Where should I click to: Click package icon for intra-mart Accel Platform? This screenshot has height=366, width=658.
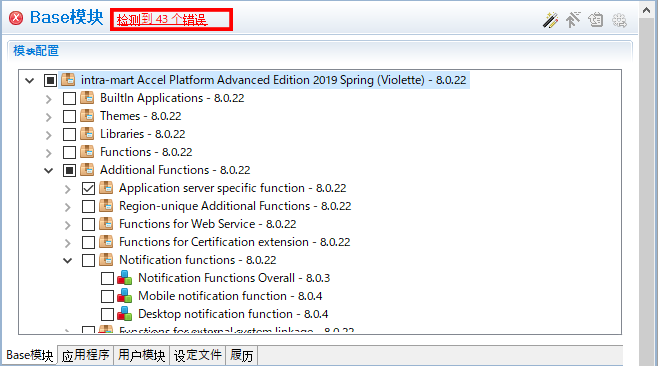pos(68,80)
